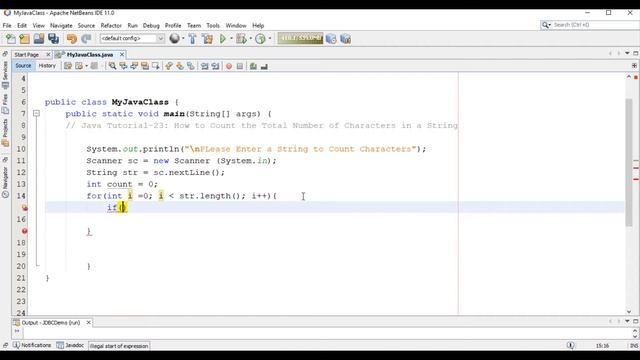Viewport: 640px width, 360px height.
Task: Collapse the main method code fold
Action: [36, 113]
